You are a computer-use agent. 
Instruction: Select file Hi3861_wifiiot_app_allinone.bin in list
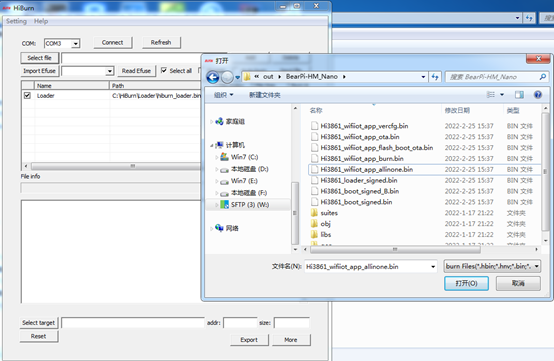coord(362,170)
